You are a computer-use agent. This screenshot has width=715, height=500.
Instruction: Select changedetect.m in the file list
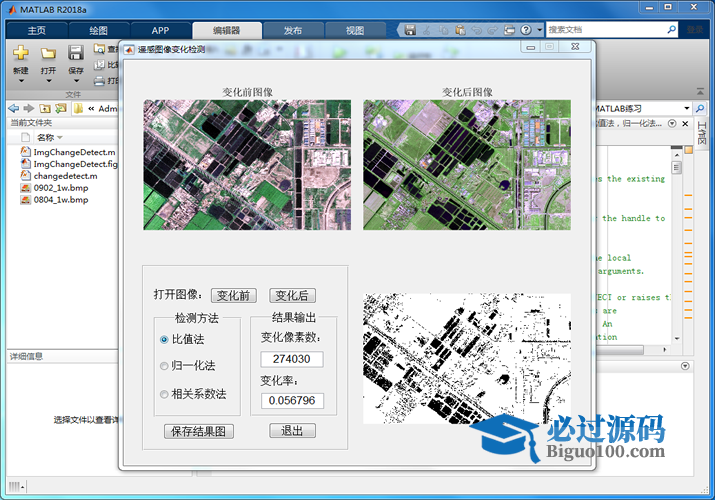(x=65, y=175)
